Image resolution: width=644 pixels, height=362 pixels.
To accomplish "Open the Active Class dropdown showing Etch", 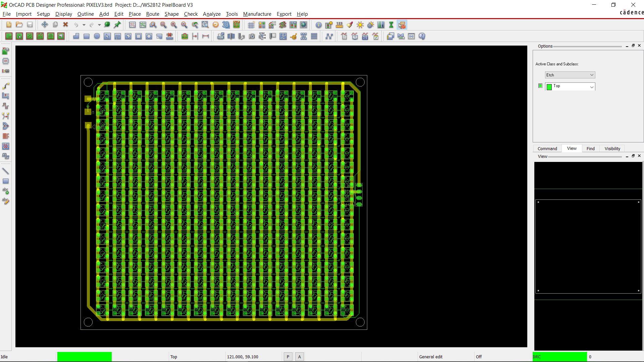I will 569,75.
